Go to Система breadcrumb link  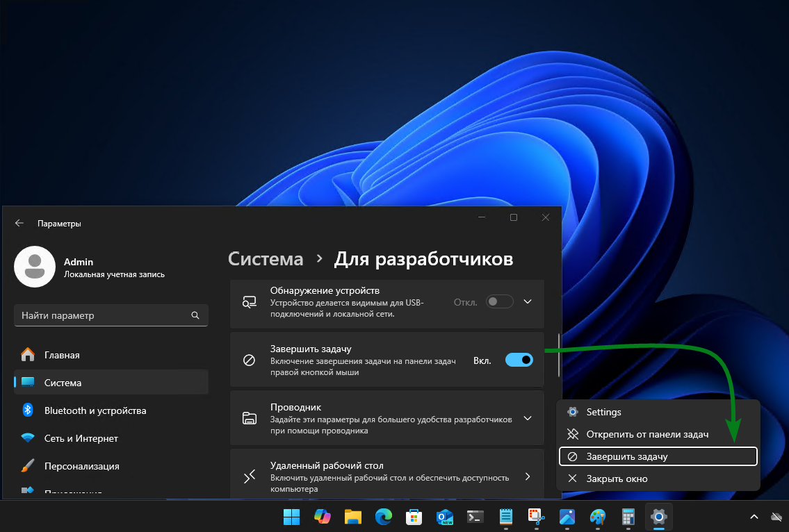[x=266, y=259]
